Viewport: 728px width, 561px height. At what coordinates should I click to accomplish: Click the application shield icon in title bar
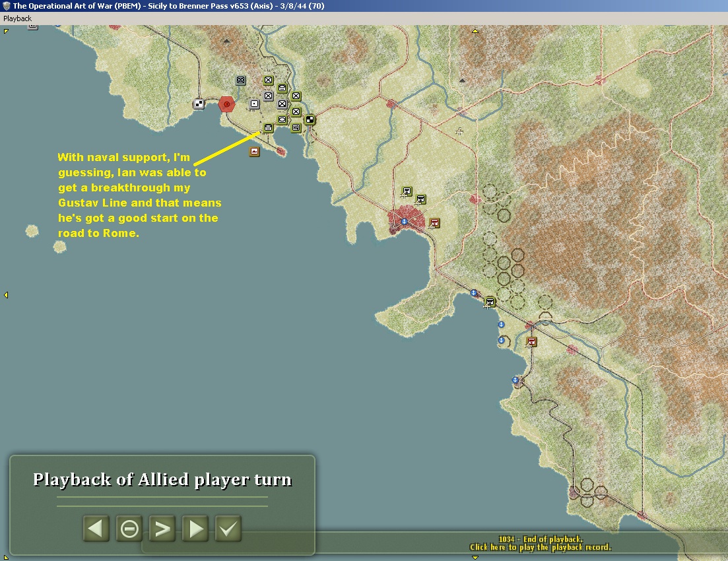coord(6,5)
